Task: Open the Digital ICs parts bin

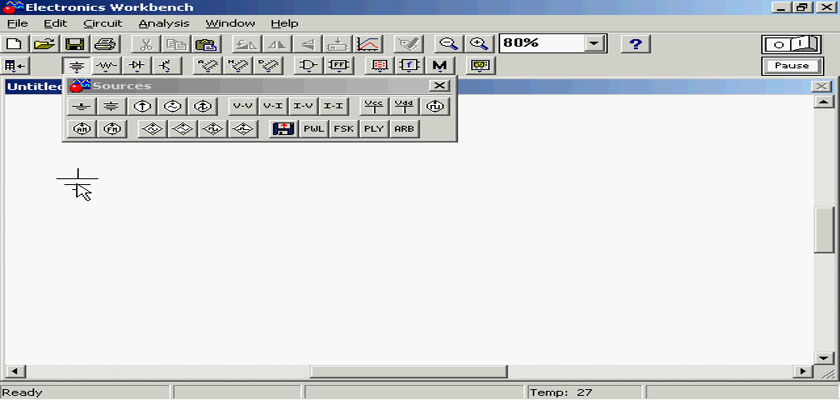Action: point(267,65)
